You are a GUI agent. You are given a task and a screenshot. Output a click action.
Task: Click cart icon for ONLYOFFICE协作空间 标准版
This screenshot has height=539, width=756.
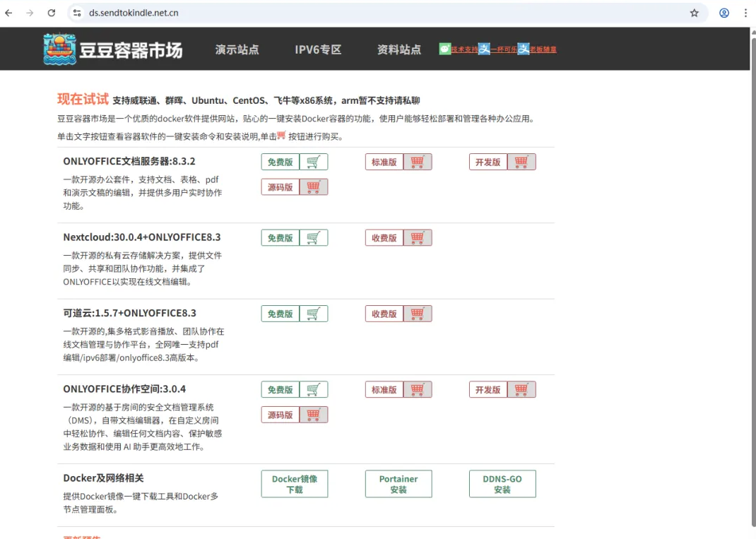(418, 389)
